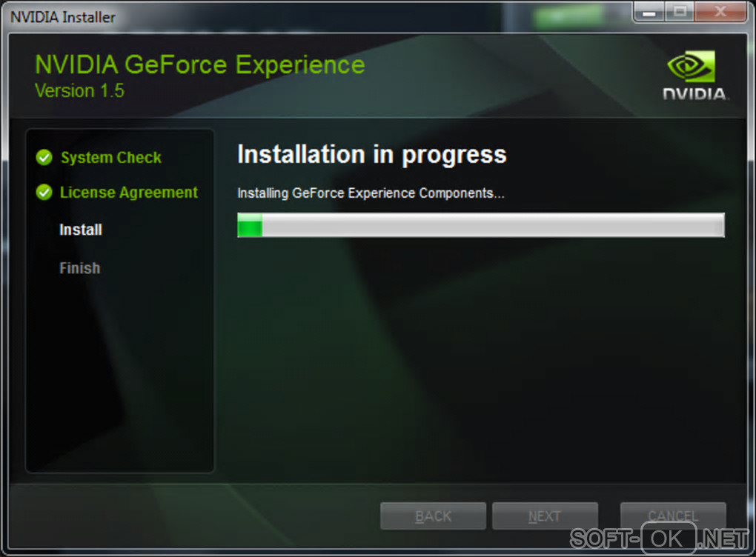Select the License Agreement step

click(129, 193)
